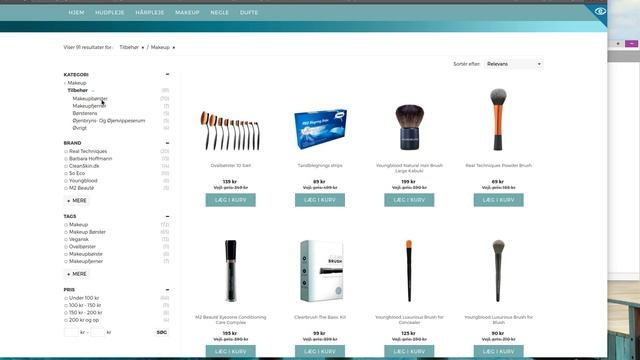Click the eye icon in the top-right corner
Viewport: 640px width, 360px height.
(600, 11)
